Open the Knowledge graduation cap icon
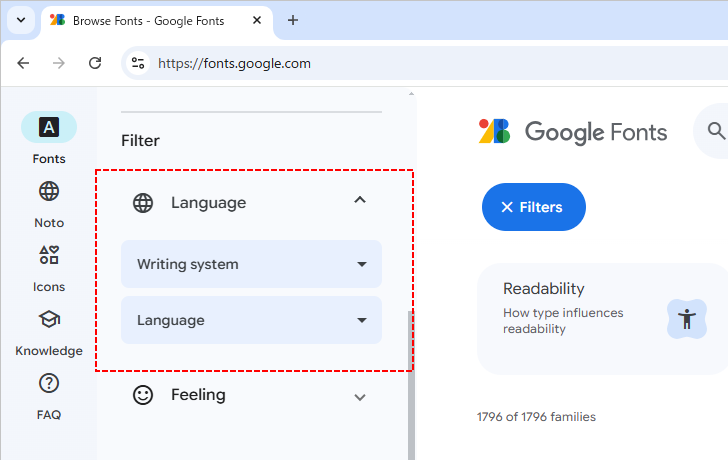Image resolution: width=728 pixels, height=460 pixels. coord(48,319)
